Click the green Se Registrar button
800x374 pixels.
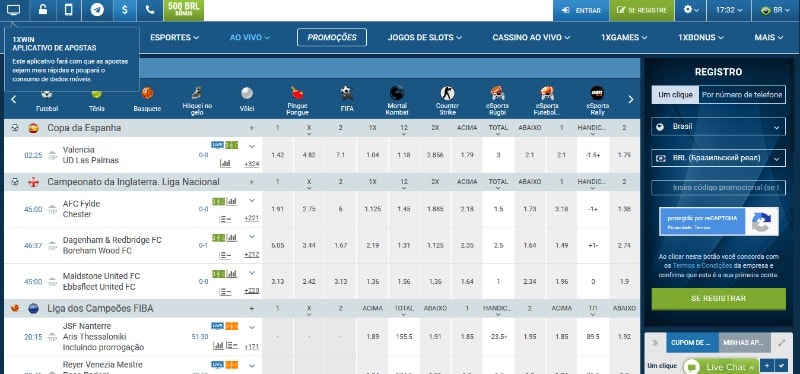pyautogui.click(x=718, y=299)
